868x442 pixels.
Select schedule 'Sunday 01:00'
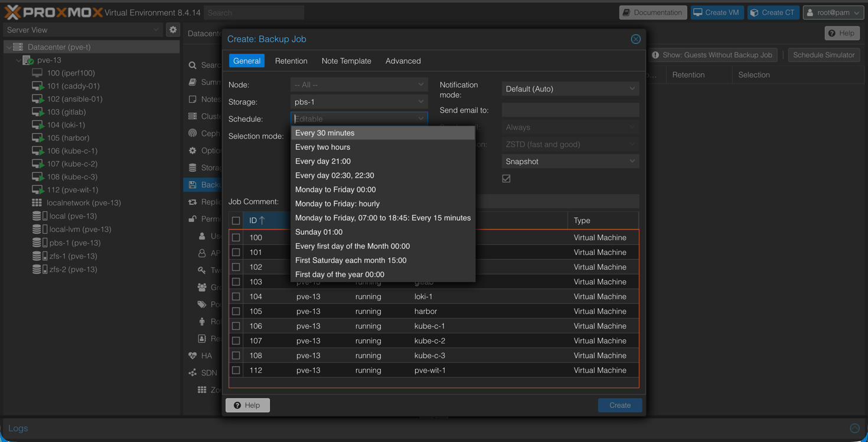point(383,232)
